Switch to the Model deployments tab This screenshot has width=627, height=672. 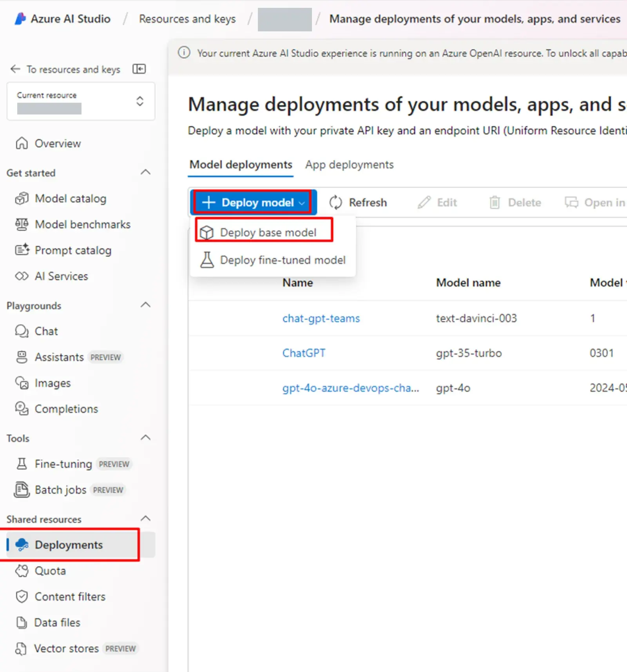coord(241,165)
